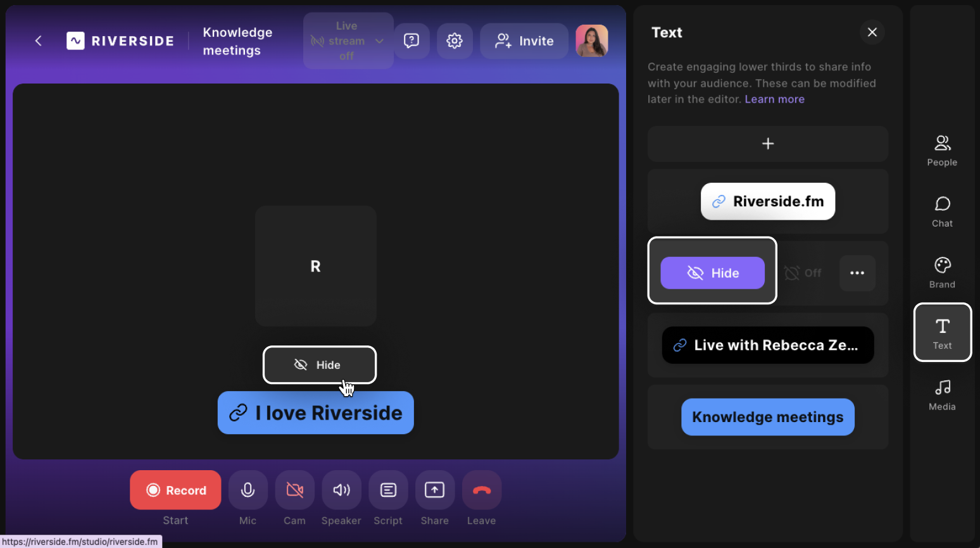Open the Live stream off dropdown
Image resolution: width=980 pixels, height=548 pixels.
(348, 41)
